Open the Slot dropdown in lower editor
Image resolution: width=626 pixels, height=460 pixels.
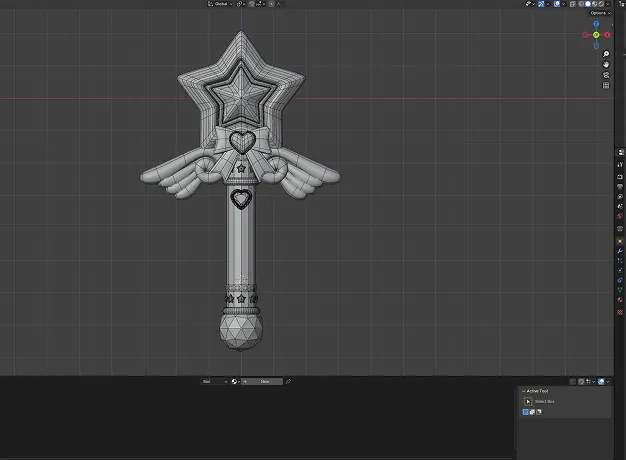coord(214,382)
